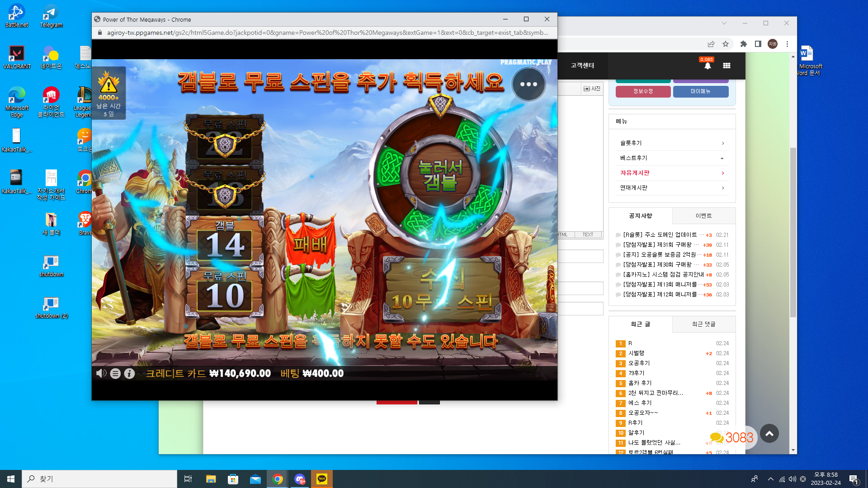Screen dimensions: 868x488
Task: Open the grid apps menu icon on website
Action: coord(726,66)
